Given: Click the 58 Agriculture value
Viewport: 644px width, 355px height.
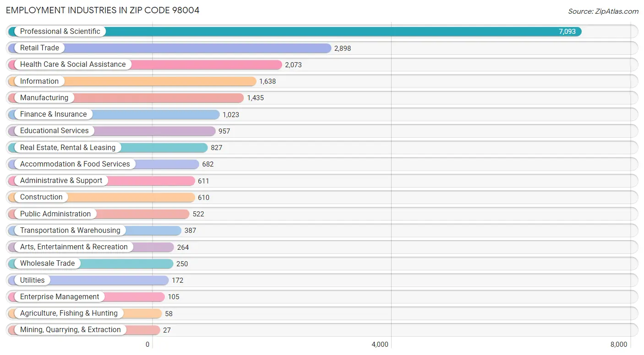Looking at the screenshot, I should point(169,314).
